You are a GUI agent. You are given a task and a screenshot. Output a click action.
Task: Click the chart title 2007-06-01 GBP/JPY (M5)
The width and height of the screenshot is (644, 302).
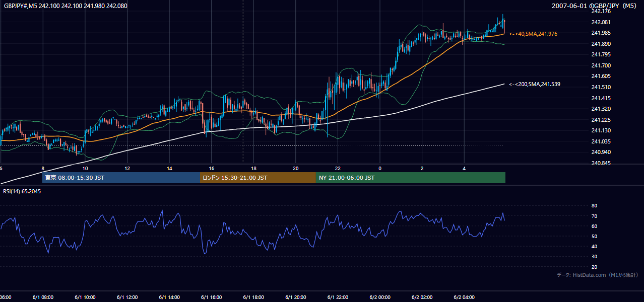[x=595, y=6]
